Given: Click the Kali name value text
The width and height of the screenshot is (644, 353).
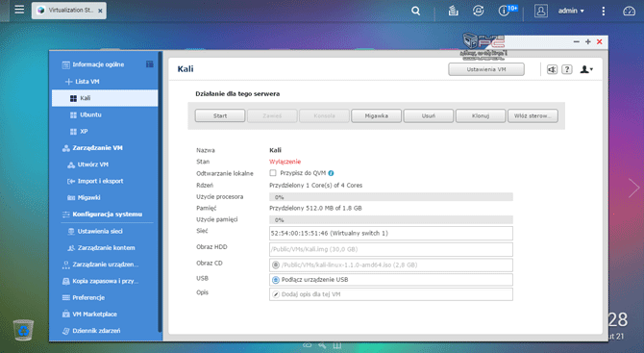Looking at the screenshot, I should [x=275, y=150].
